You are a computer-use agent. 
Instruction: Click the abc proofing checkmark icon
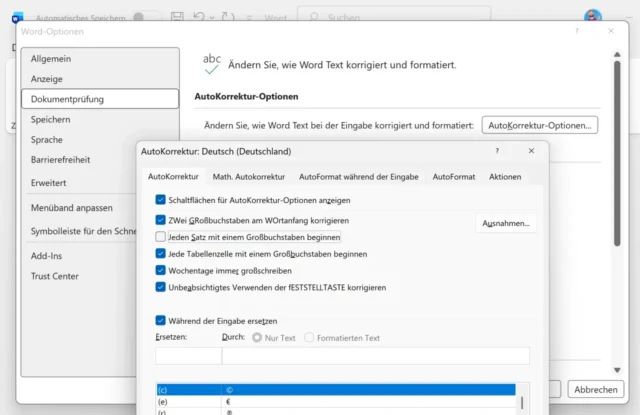click(212, 64)
